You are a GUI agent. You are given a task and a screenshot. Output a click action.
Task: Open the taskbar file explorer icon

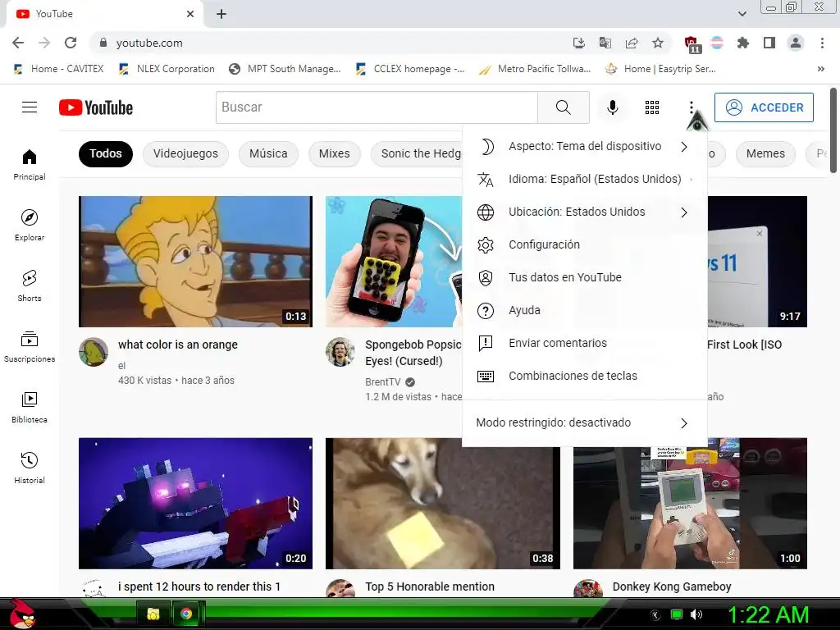(153, 614)
